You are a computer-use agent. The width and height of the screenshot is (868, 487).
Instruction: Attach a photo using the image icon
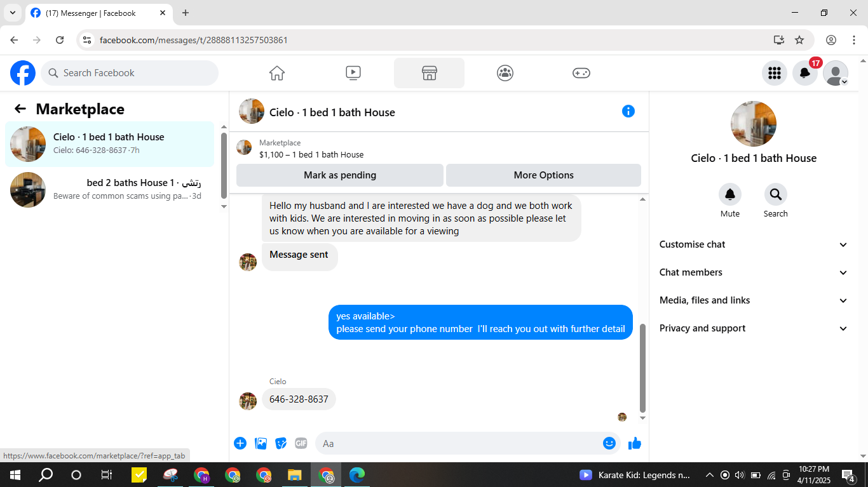[x=261, y=443]
